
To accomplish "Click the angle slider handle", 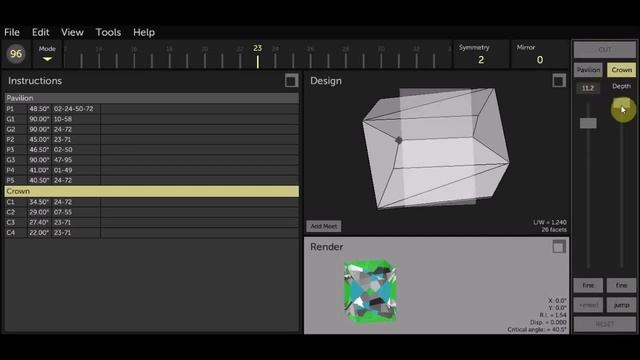I will tap(588, 123).
